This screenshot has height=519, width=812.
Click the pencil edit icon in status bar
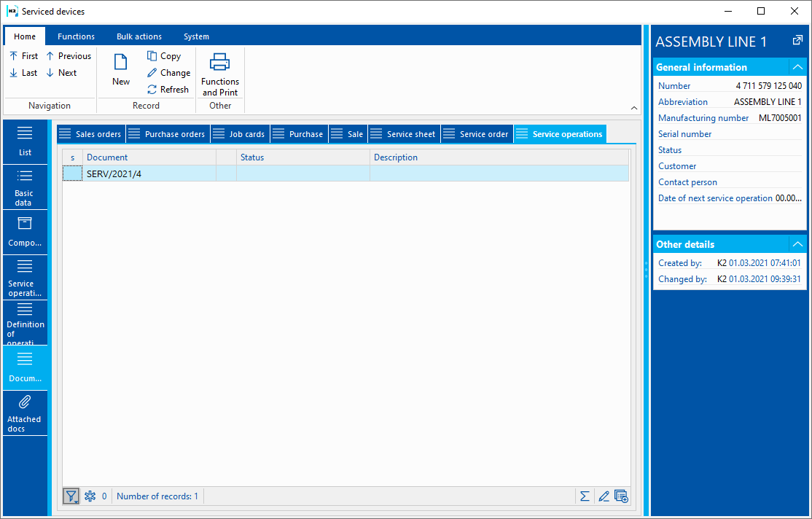pos(604,496)
